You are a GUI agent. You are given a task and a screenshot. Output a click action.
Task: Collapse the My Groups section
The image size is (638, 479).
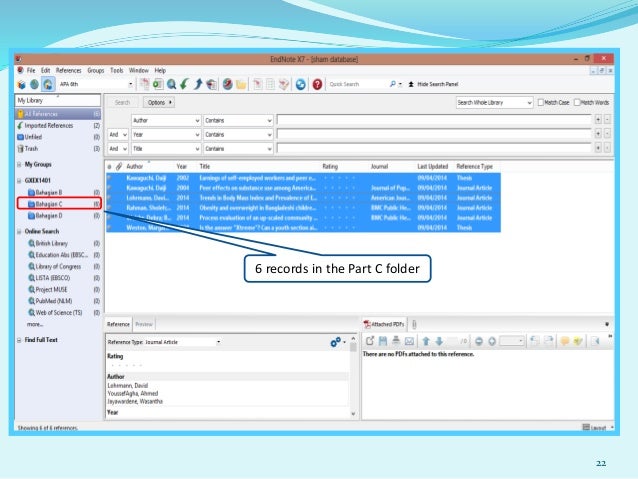pyautogui.click(x=19, y=165)
